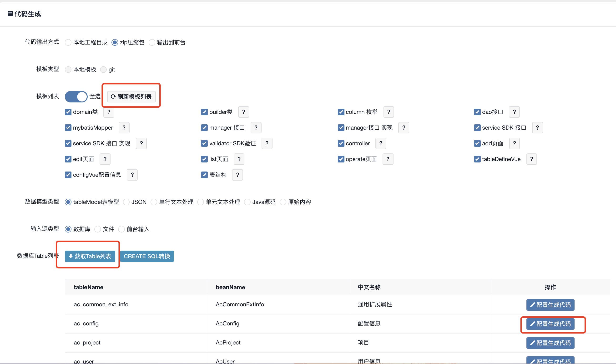Choose git template type
This screenshot has width=616, height=364.
click(103, 70)
